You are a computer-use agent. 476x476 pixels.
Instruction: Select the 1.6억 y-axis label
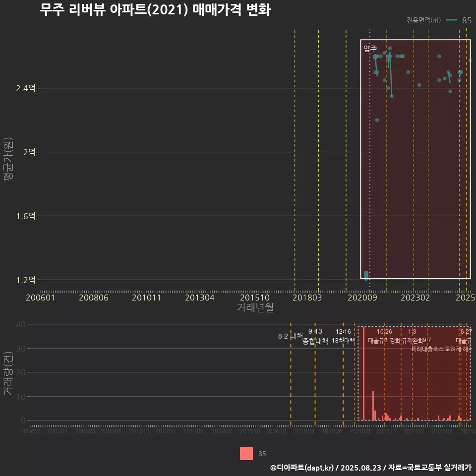[25, 216]
